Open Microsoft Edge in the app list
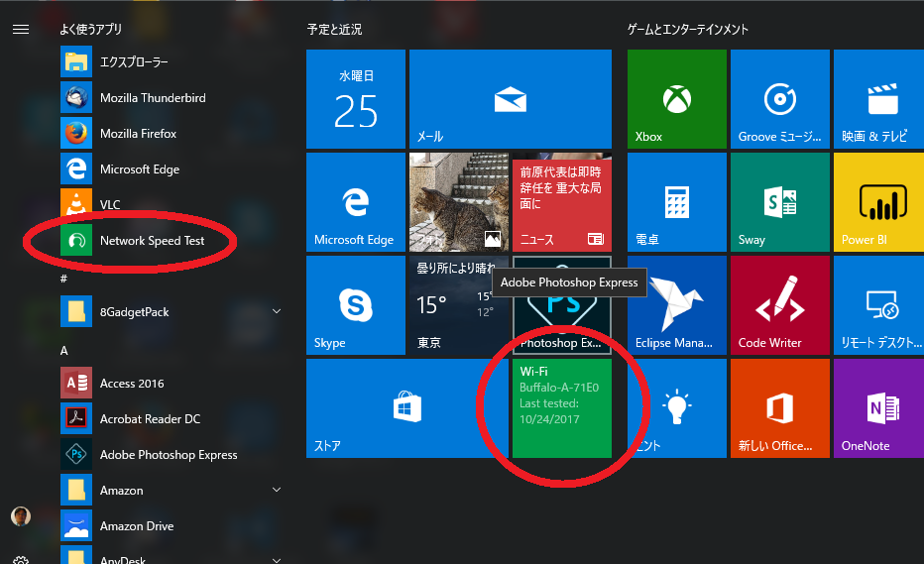Image resolution: width=924 pixels, height=564 pixels. [173, 169]
